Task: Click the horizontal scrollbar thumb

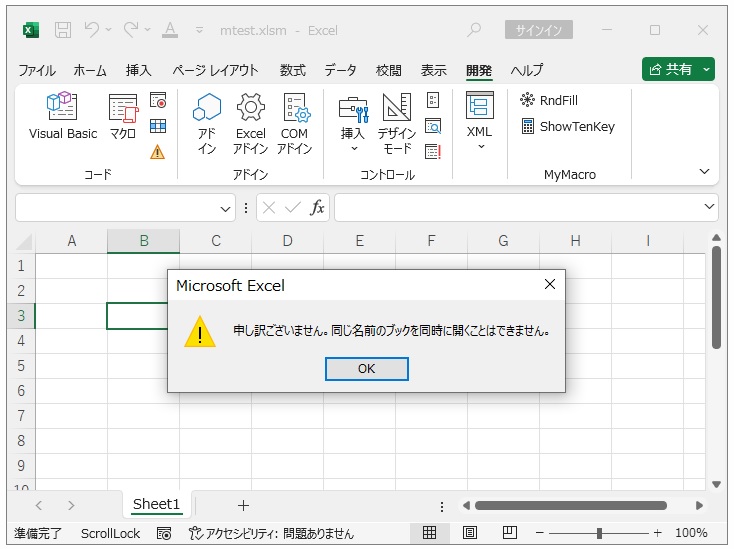Action: pyautogui.click(x=571, y=505)
